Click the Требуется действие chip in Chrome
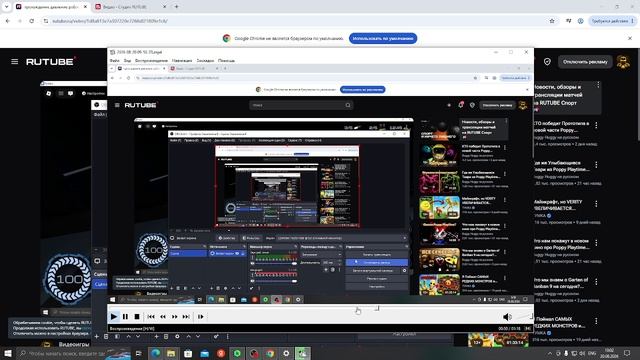The height and width of the screenshot is (360, 640). (x=612, y=21)
